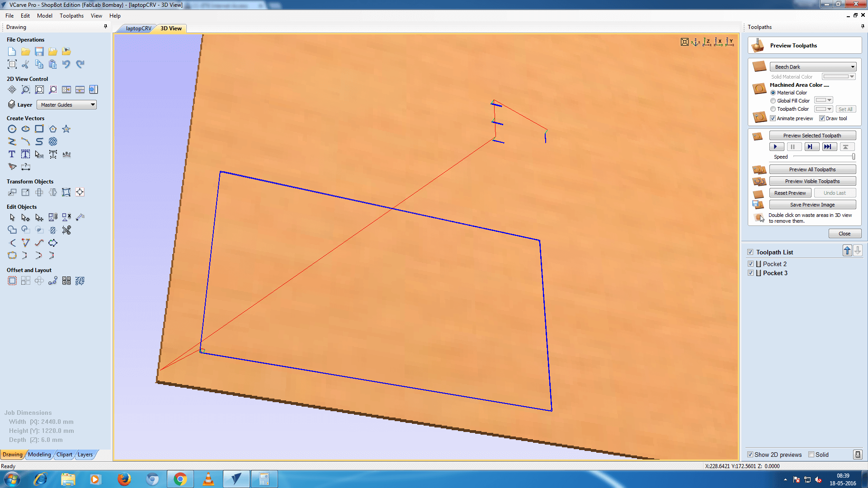The width and height of the screenshot is (868, 488).
Task: Uncheck Pocket 3 toolpath visibility
Action: click(750, 273)
